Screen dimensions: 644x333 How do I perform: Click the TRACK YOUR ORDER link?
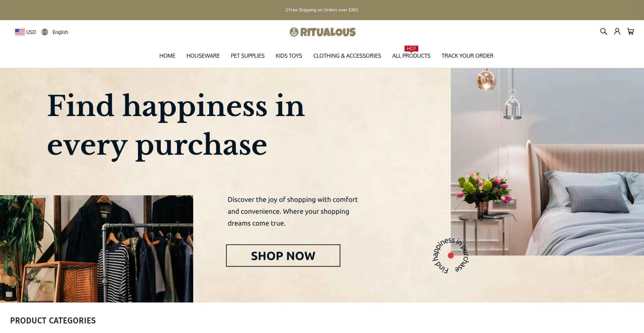467,56
